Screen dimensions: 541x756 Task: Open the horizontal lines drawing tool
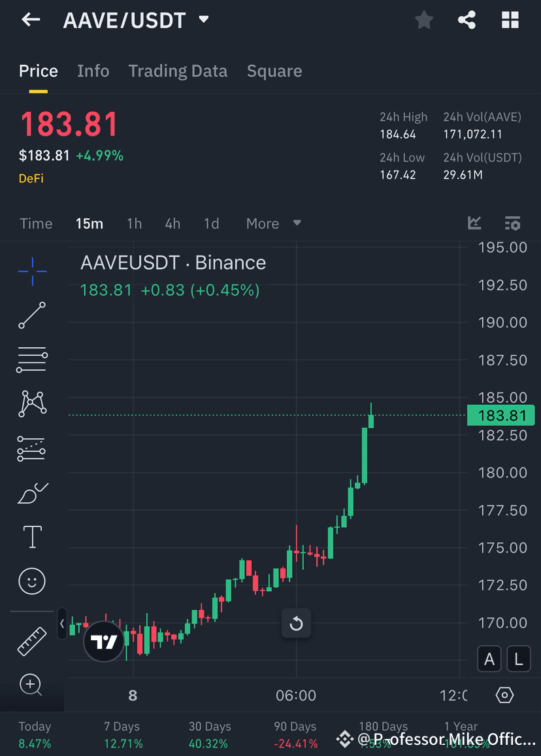point(31,360)
